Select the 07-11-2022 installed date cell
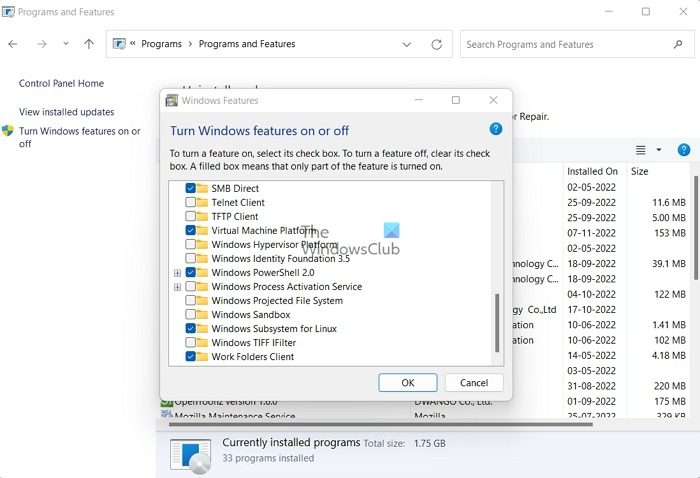The height and width of the screenshot is (478, 700). point(592,233)
